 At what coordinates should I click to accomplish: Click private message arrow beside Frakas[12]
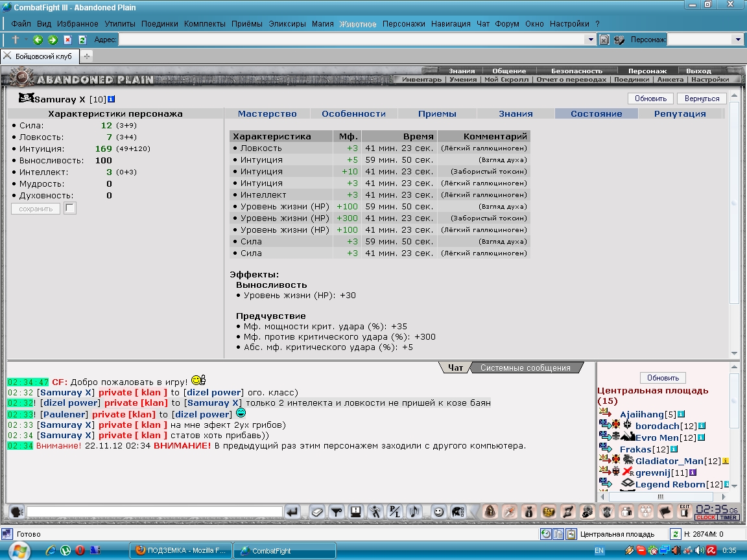point(606,448)
